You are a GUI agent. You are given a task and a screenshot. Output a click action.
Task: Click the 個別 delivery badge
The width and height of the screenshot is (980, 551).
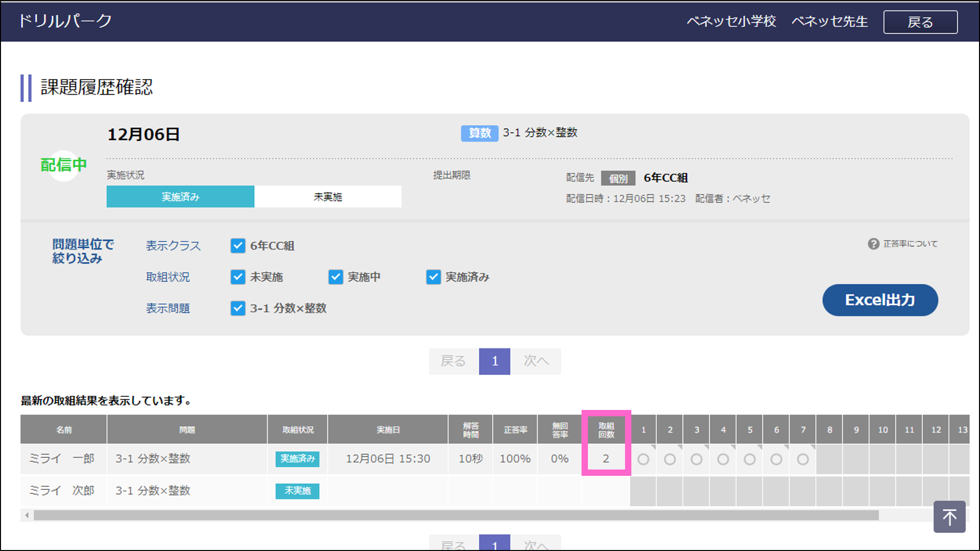tap(618, 178)
